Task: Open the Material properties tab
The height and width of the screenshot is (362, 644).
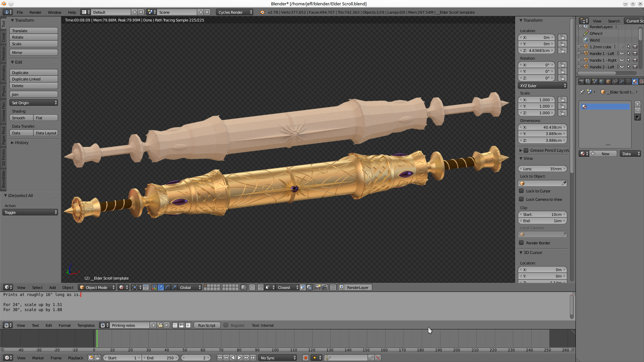Action: (x=635, y=81)
